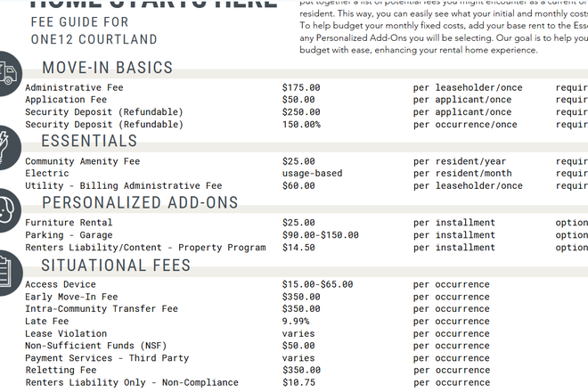
Task: Click the Electric usage-based value
Action: point(313,174)
